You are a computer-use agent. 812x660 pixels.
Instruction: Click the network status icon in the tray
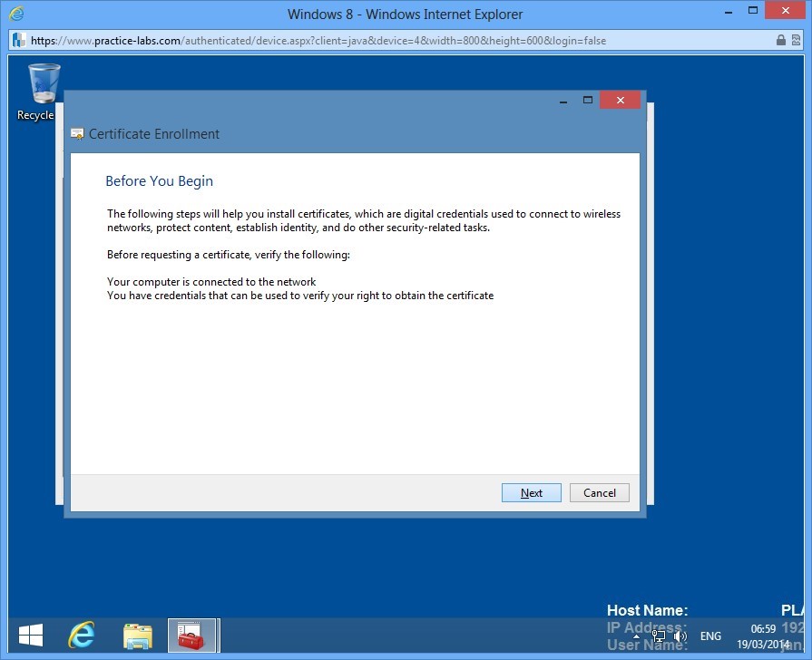(658, 636)
